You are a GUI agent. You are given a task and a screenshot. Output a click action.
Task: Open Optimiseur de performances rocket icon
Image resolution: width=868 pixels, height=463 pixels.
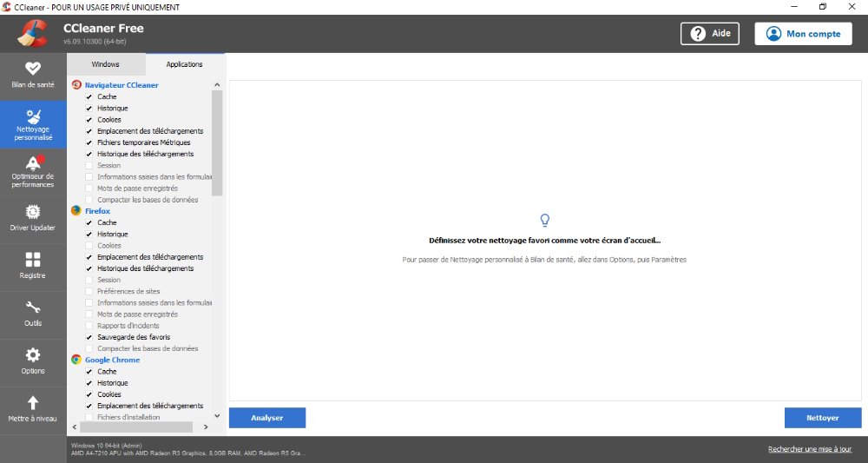[35, 162]
